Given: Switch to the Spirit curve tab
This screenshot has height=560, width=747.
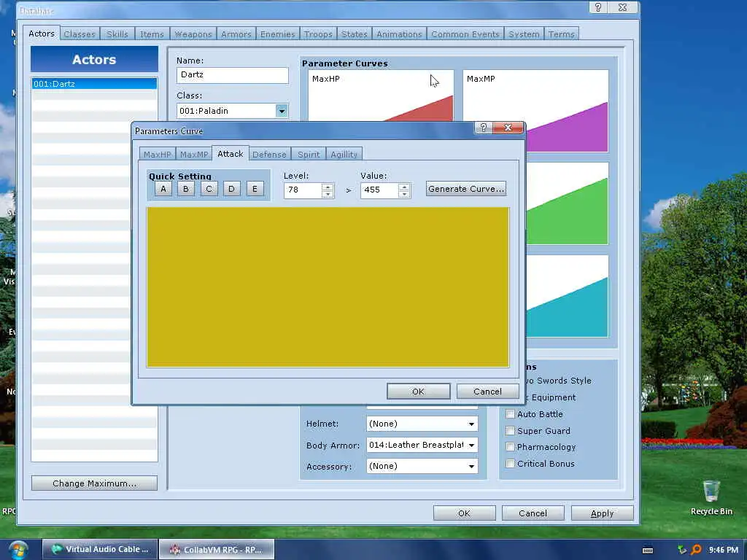Looking at the screenshot, I should (x=309, y=155).
